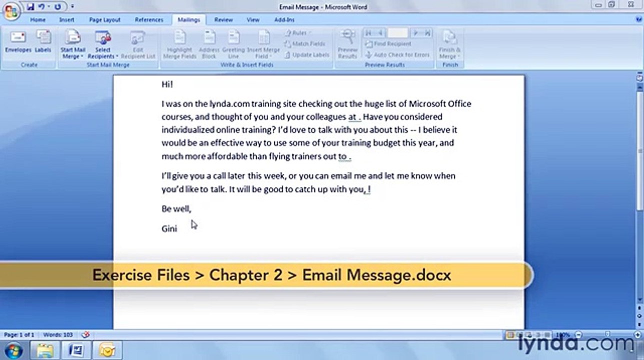Screen dimensions: 644x360
Task: Open the Add-Ins tab
Action: pos(284,20)
